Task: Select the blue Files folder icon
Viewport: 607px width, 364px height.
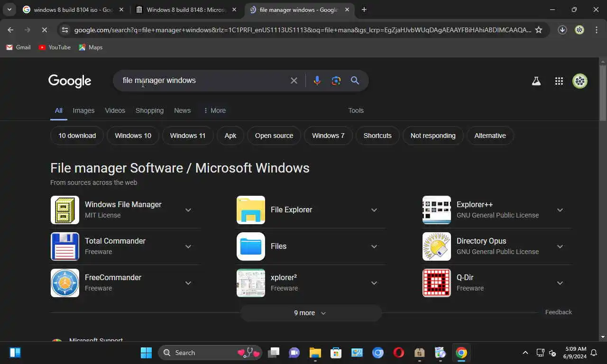Action: tap(251, 246)
